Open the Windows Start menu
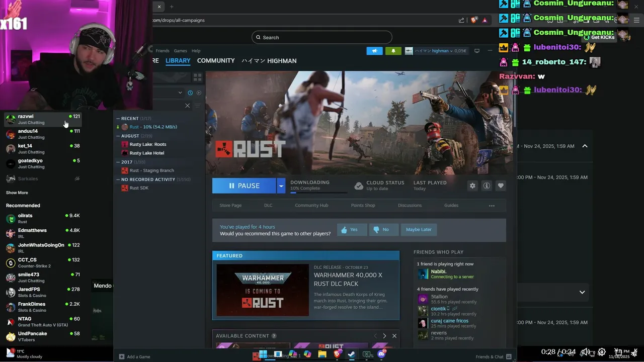The width and height of the screenshot is (644, 362). pos(263,354)
